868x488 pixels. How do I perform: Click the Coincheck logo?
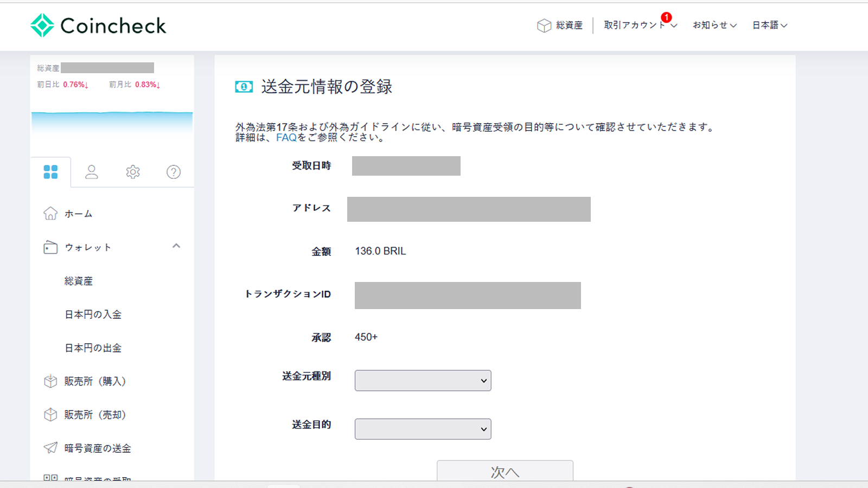98,25
